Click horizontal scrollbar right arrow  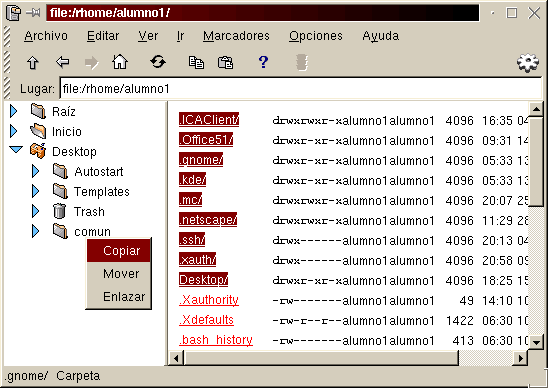(x=521, y=358)
